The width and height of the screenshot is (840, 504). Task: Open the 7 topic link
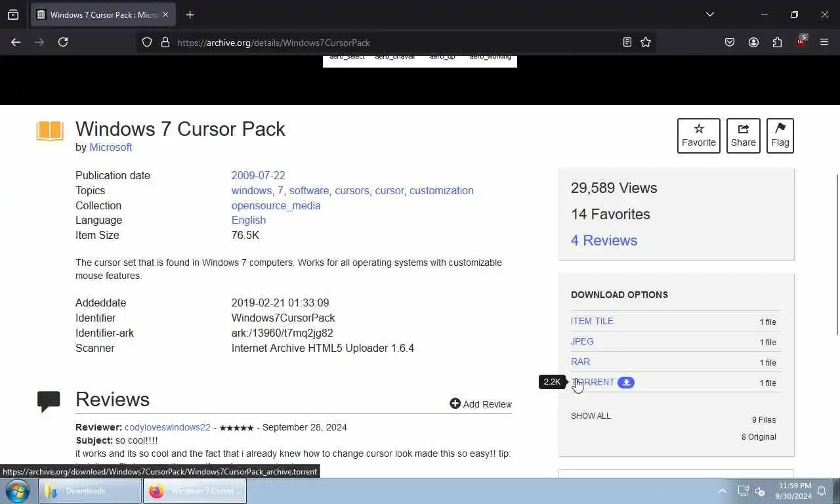pyautogui.click(x=280, y=190)
